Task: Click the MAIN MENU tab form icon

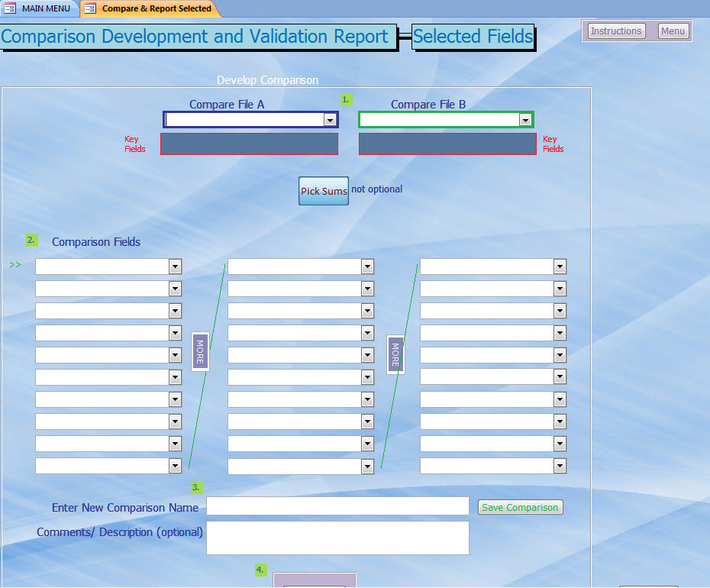Action: point(10,8)
